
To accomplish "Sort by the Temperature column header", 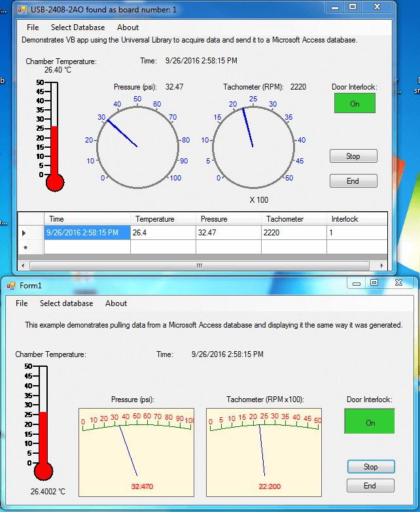I will (162, 219).
